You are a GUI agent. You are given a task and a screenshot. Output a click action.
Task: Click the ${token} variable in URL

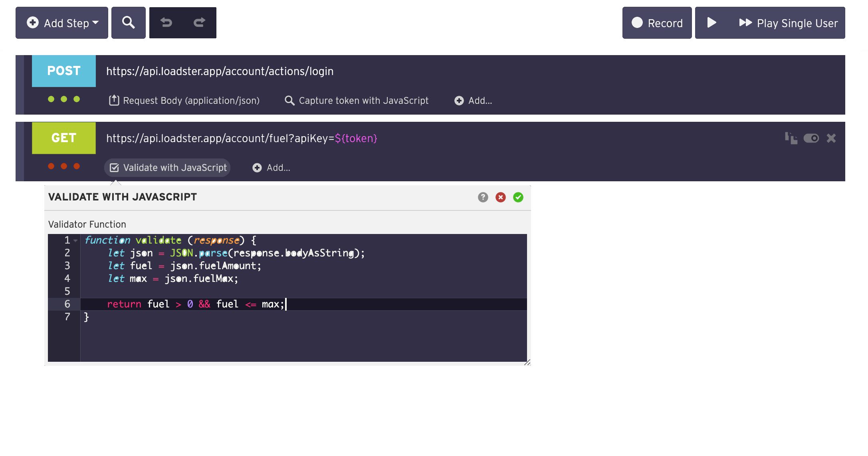click(356, 138)
